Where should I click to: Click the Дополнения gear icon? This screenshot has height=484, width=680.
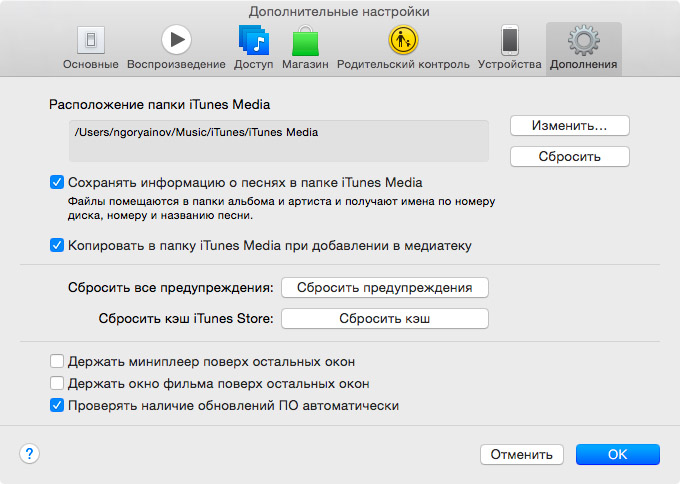pyautogui.click(x=583, y=41)
